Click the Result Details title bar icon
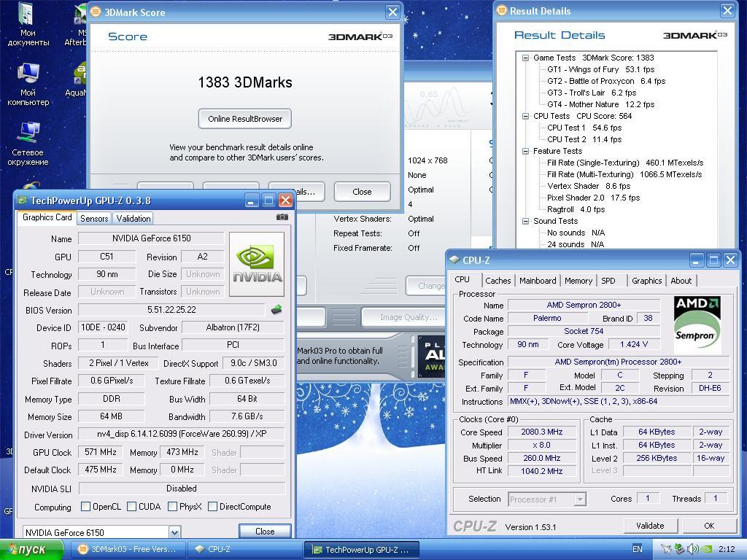 coord(502,10)
